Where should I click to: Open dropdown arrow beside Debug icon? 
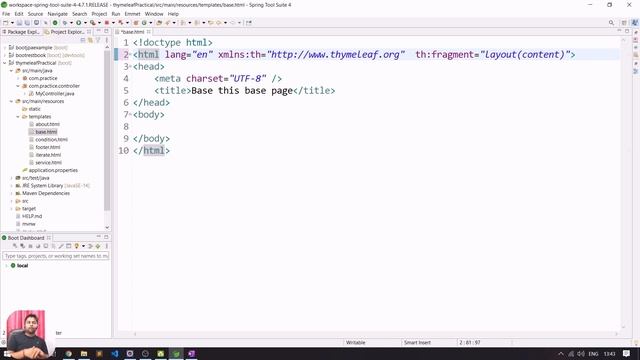[71, 23]
